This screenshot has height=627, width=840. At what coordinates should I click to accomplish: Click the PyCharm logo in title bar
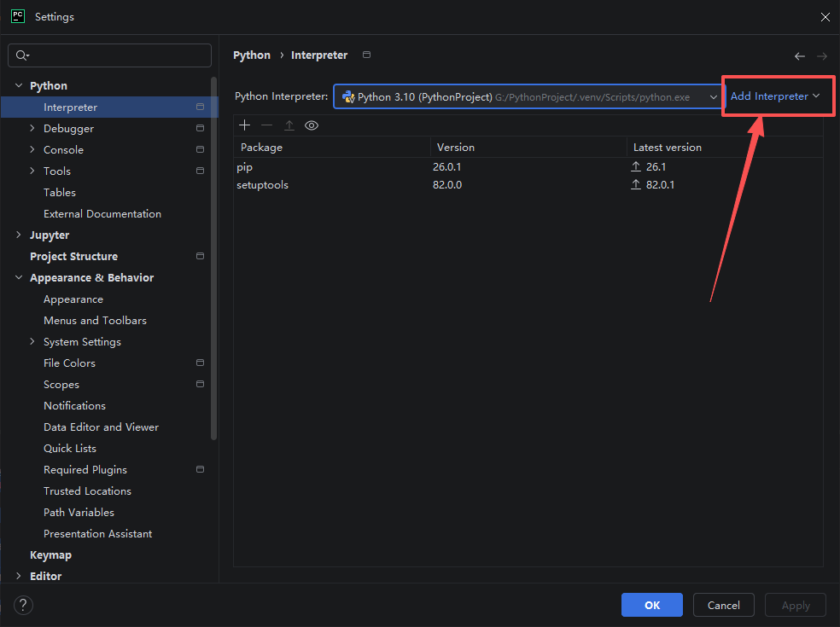pyautogui.click(x=18, y=16)
